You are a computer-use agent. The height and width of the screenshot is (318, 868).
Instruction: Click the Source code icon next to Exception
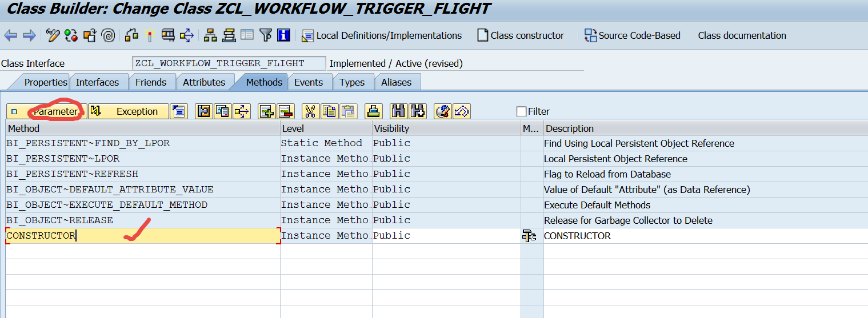179,111
